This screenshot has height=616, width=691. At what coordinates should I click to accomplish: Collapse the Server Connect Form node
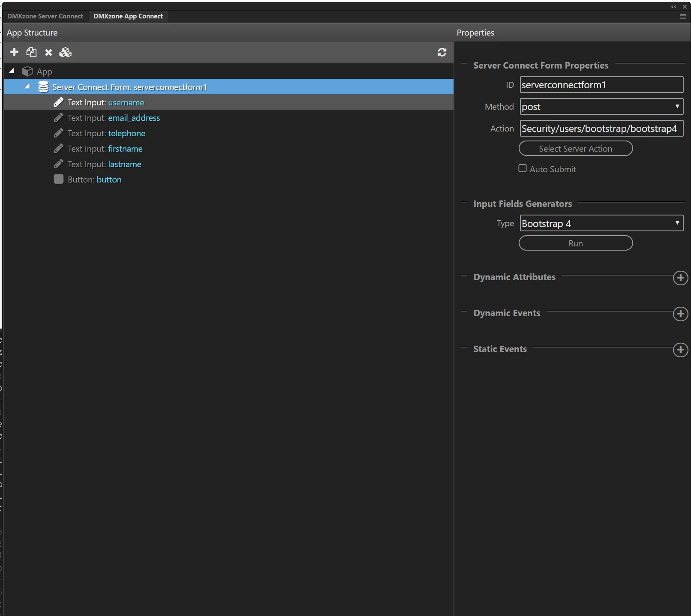(x=27, y=86)
